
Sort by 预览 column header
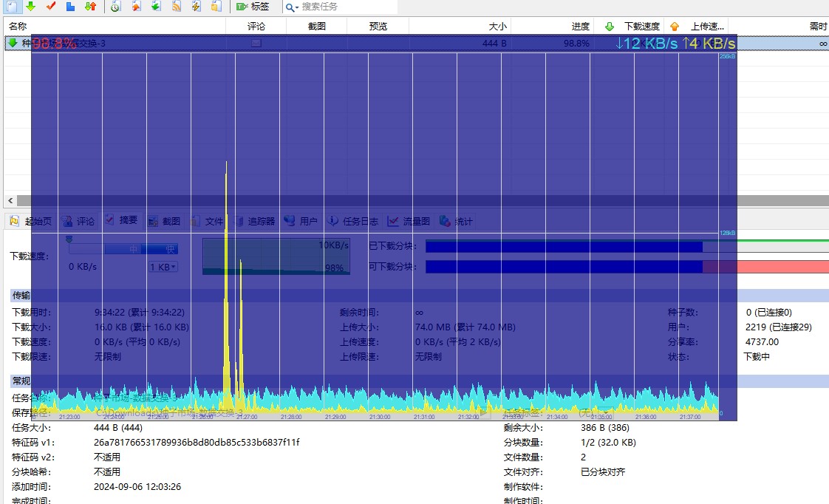pyautogui.click(x=378, y=26)
